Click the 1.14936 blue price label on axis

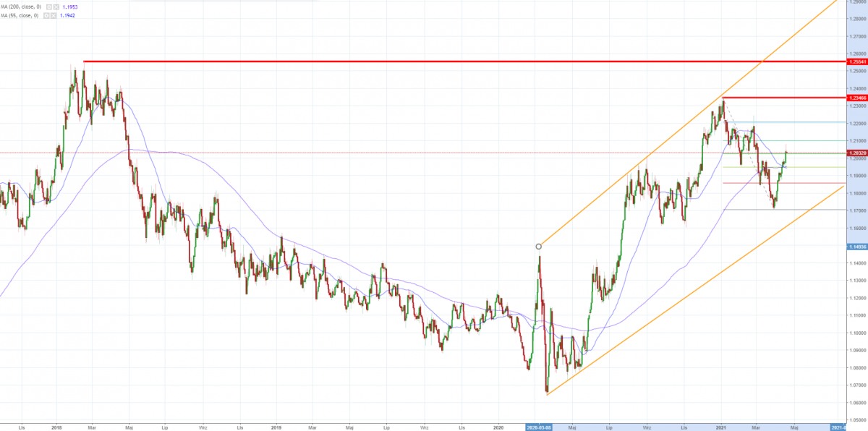pos(856,247)
